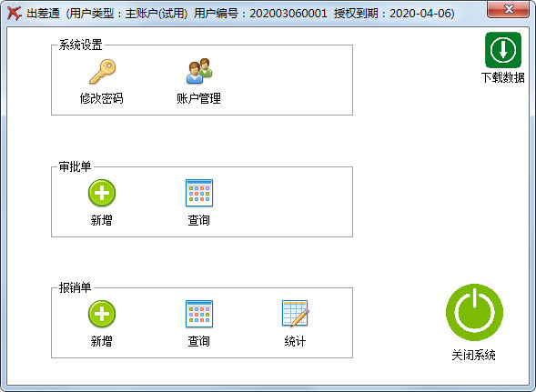Viewport: 536px width, 392px height.
Task: Open 账户管理 via the two-users icon
Action: 199,71
